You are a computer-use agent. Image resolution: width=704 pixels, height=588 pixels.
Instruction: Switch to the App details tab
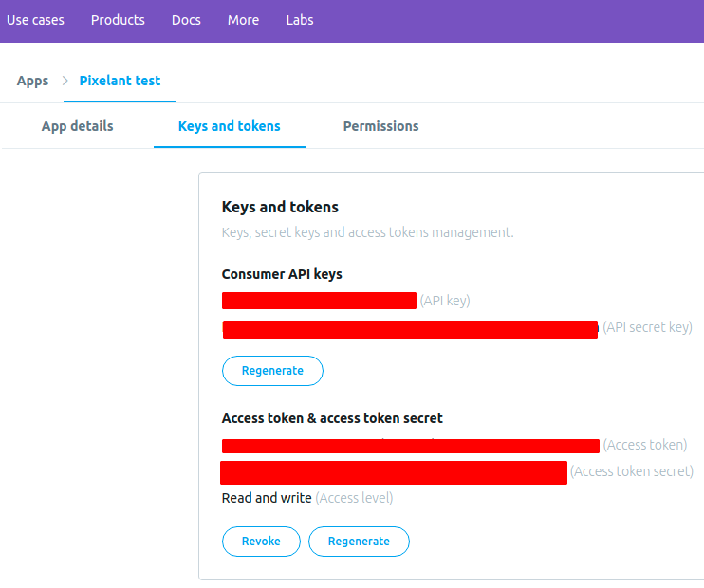77,126
